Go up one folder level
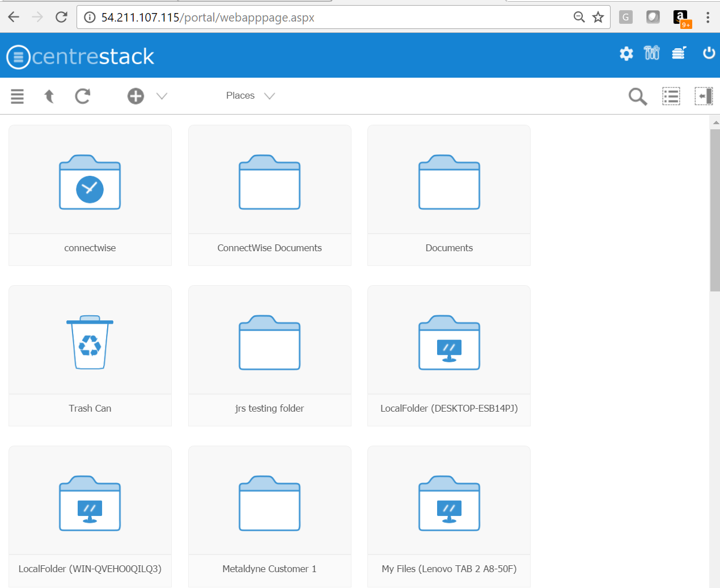Viewport: 720px width, 588px height. (49, 96)
